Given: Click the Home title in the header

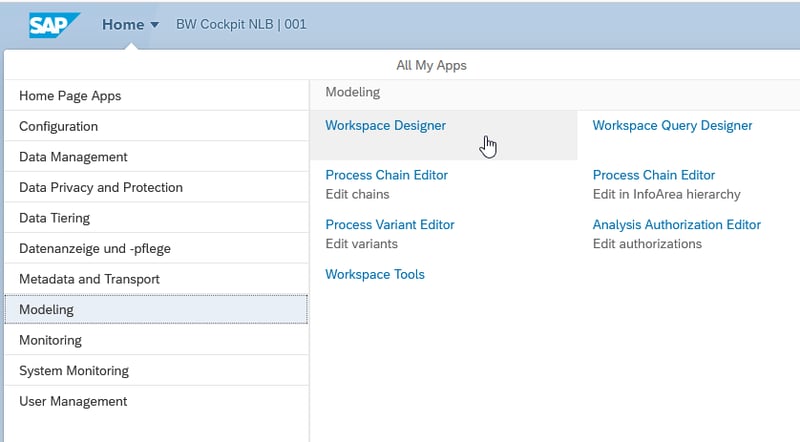Looking at the screenshot, I should pos(123,24).
